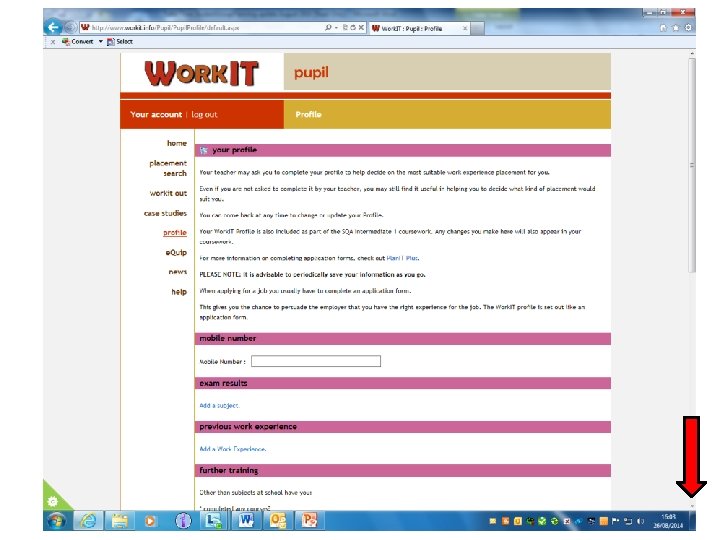
Task: Open placement search in sidebar
Action: pos(168,168)
